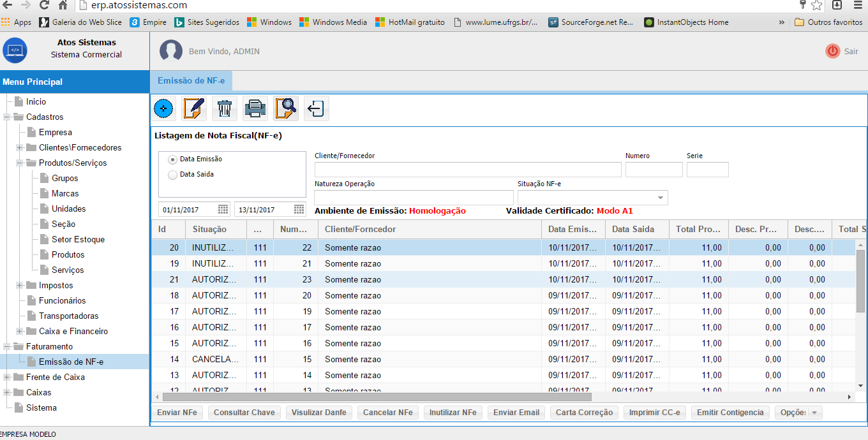Click the Natureza Operação input field
The height and width of the screenshot is (440, 868).
(414, 198)
